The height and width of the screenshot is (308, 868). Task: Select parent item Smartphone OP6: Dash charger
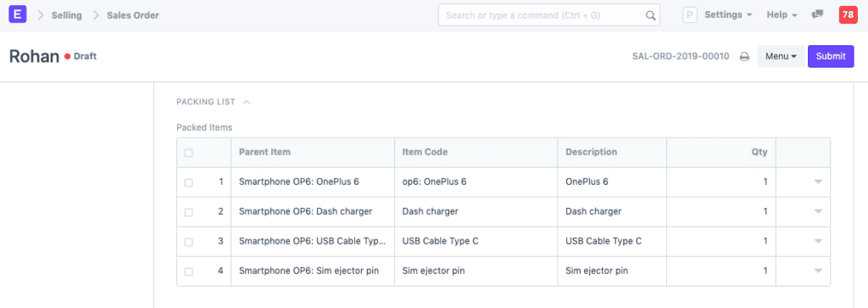(x=313, y=212)
